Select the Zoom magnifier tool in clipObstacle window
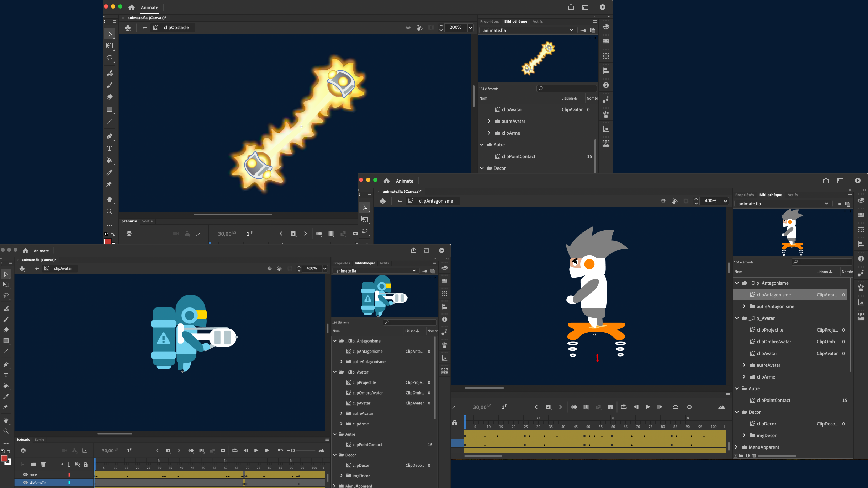 [x=110, y=211]
